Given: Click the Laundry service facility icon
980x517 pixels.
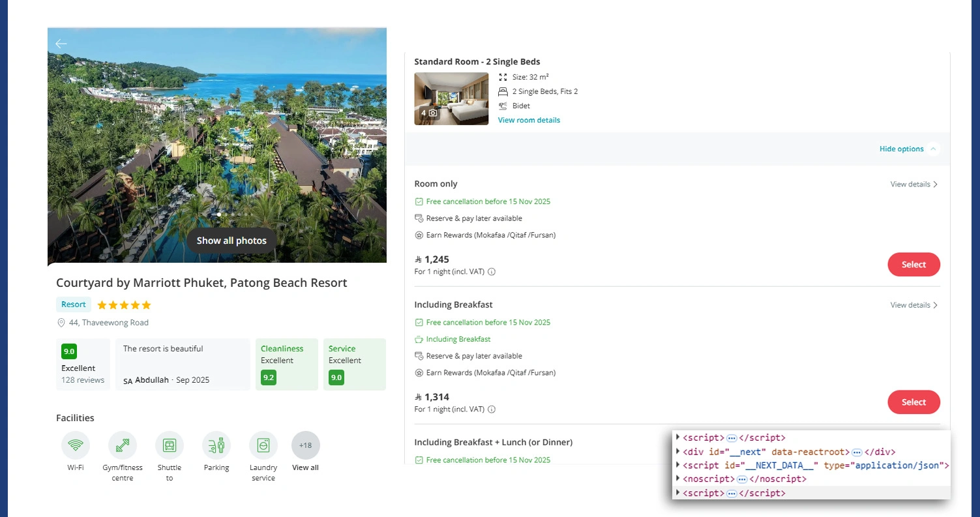Looking at the screenshot, I should pos(263,445).
